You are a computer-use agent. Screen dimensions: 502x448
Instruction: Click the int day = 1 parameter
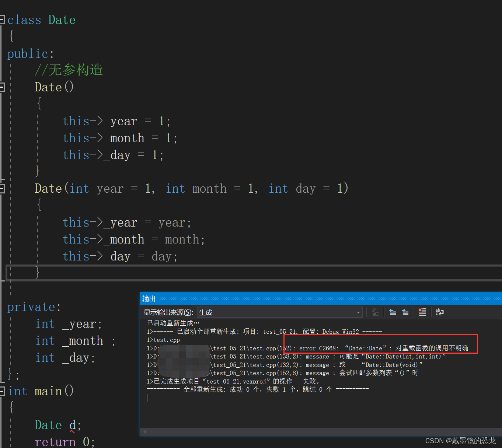pyautogui.click(x=306, y=189)
